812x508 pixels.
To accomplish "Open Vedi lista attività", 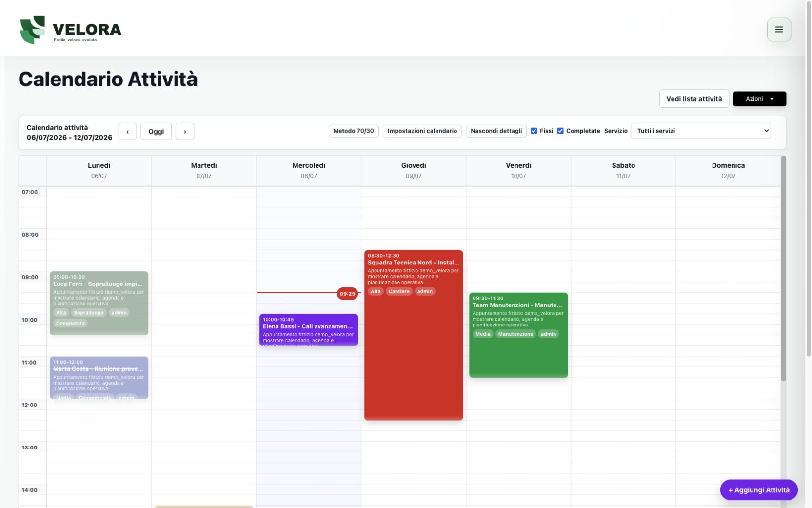I will pos(694,99).
